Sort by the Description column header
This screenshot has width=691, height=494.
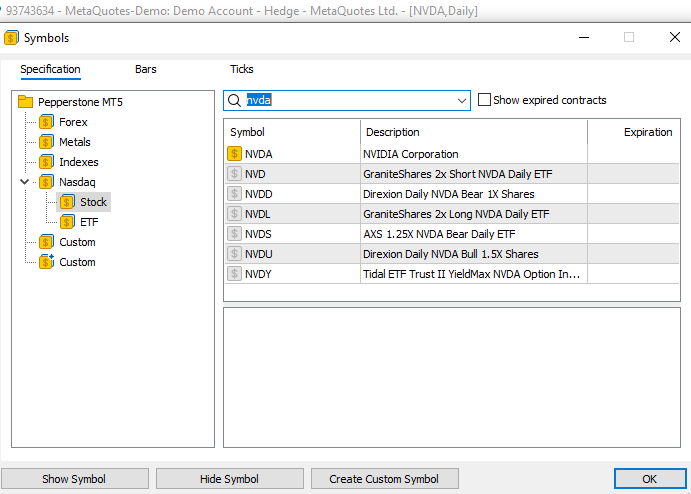point(474,132)
